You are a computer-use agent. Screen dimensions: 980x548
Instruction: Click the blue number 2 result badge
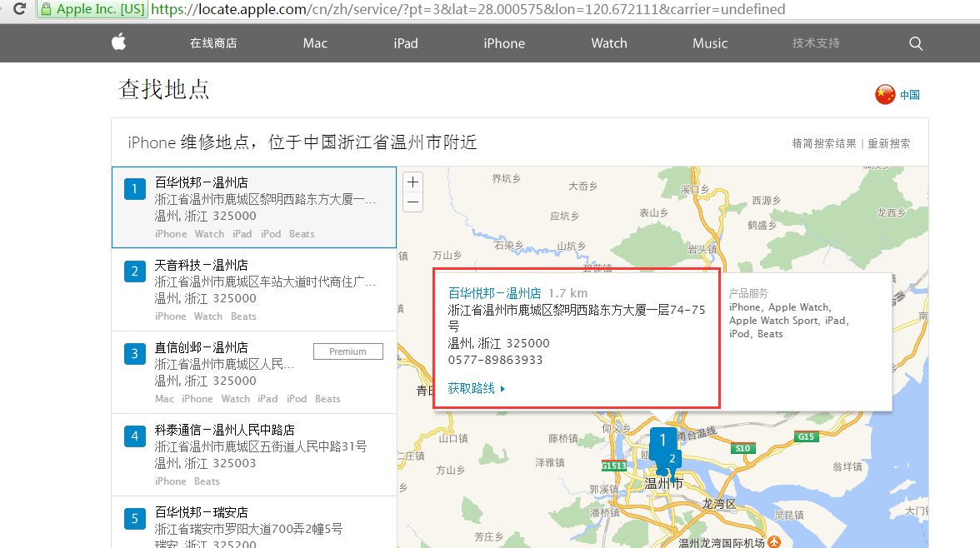click(134, 272)
